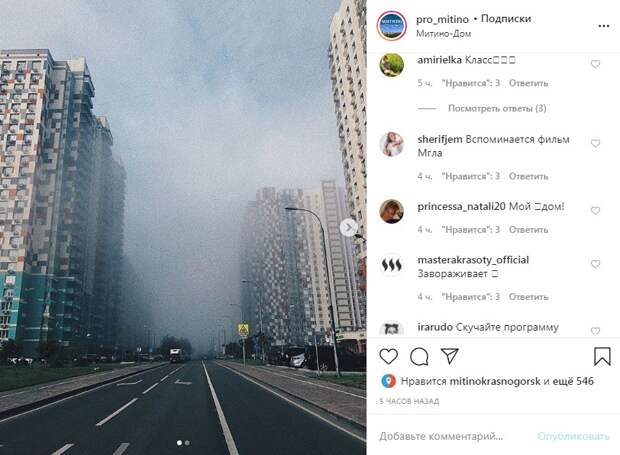Image resolution: width=620 pixels, height=455 pixels.
Task: Open the pro_mitino profile avatar
Action: 391,26
